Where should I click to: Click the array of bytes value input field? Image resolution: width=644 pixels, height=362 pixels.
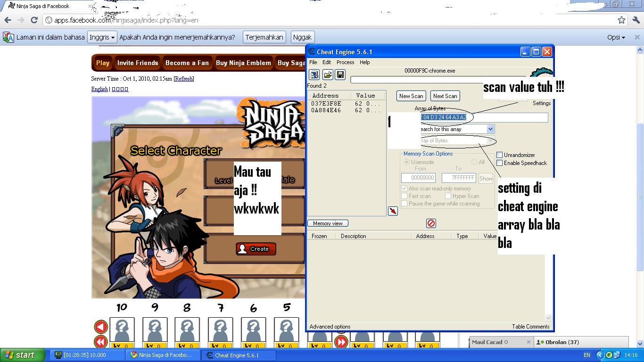pos(484,117)
